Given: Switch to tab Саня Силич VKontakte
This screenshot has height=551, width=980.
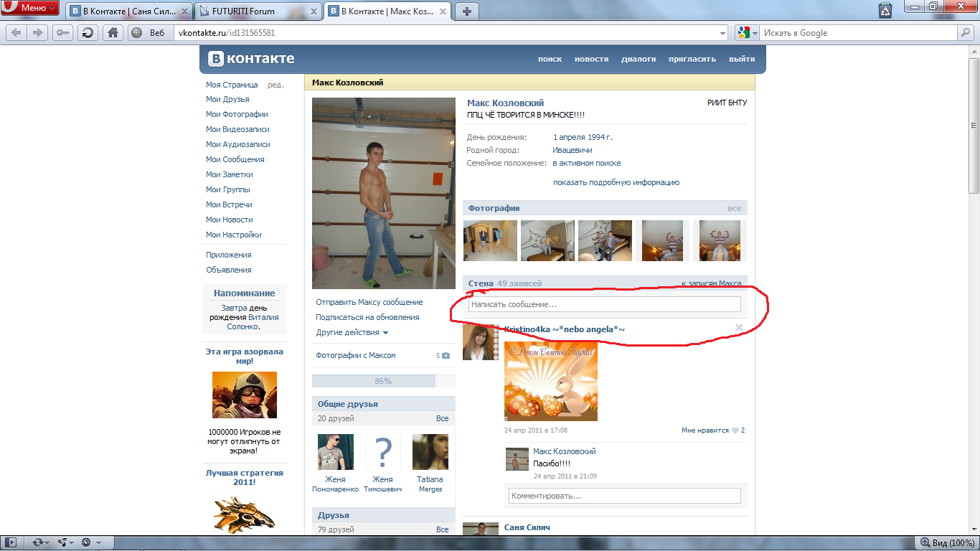Looking at the screenshot, I should [129, 11].
